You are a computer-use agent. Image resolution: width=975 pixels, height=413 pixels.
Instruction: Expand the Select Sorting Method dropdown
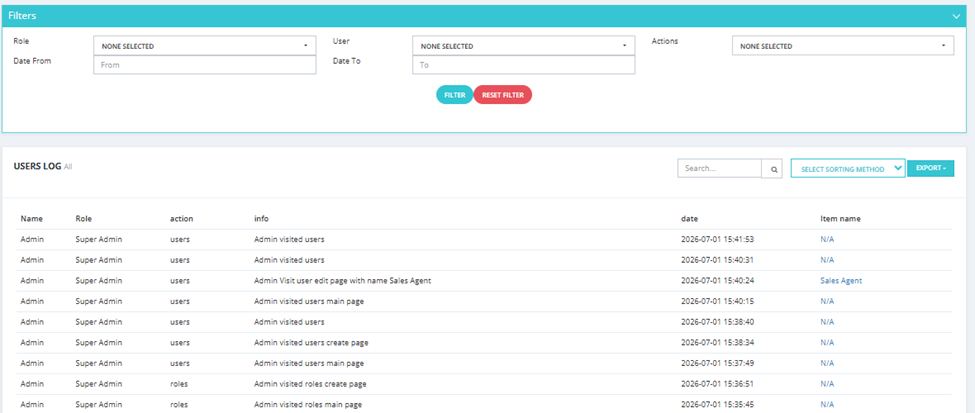point(848,169)
